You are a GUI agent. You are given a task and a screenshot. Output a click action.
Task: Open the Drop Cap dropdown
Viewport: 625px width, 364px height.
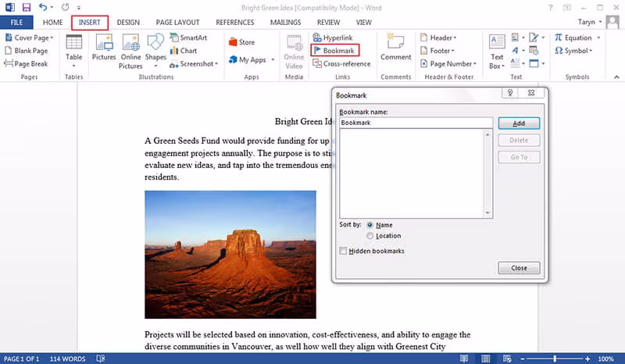517,63
